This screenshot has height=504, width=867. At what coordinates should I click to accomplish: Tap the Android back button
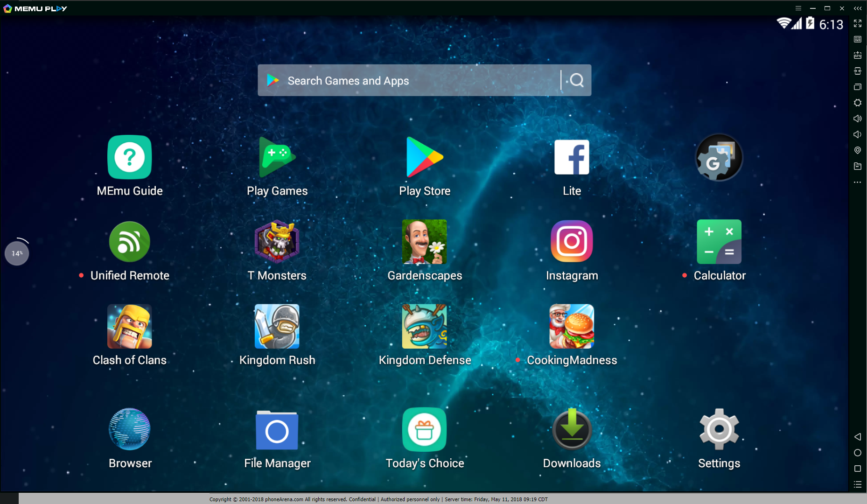tap(858, 437)
